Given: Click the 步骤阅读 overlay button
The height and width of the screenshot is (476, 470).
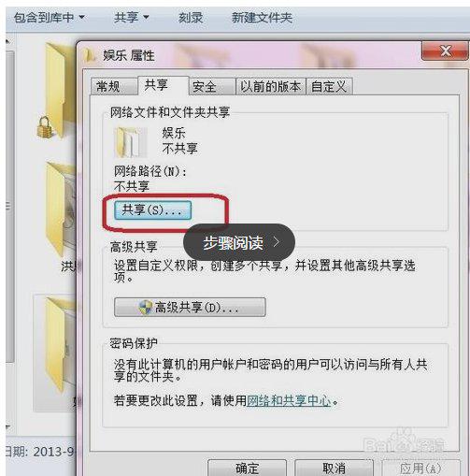Looking at the screenshot, I should [239, 242].
